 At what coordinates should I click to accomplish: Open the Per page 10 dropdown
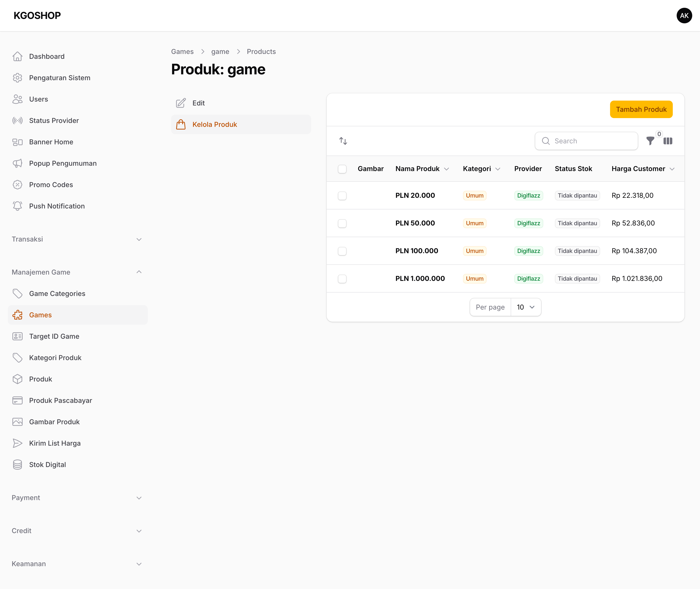(526, 307)
